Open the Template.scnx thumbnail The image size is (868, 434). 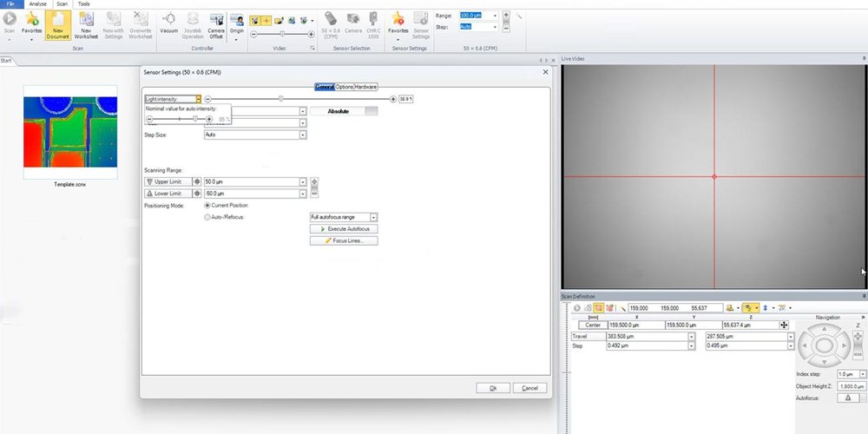[70, 132]
